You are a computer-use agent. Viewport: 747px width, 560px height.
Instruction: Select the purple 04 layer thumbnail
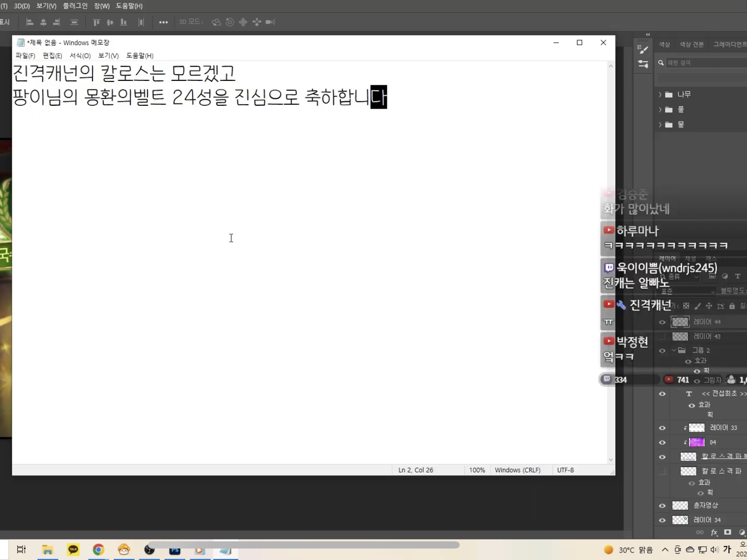click(697, 442)
